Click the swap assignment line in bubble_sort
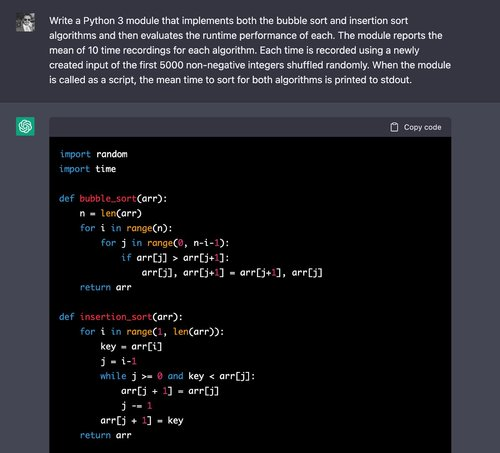Viewport: 500px width, 453px height. click(232, 273)
